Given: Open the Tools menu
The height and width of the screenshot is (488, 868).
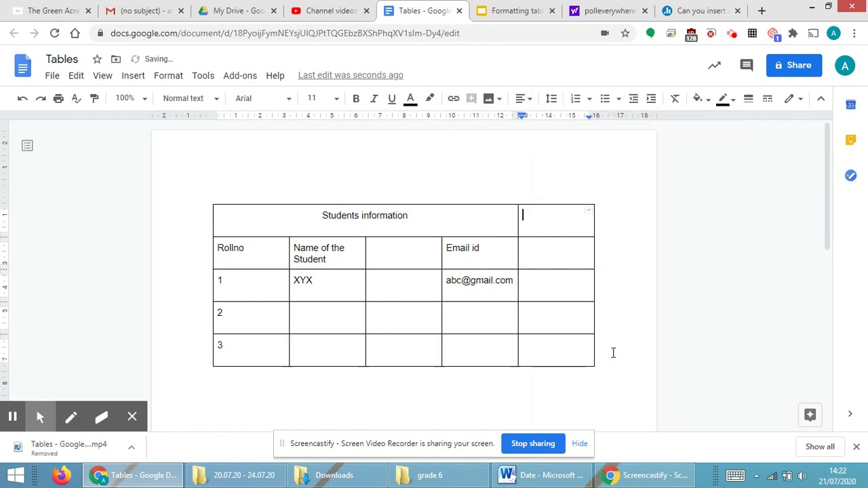Looking at the screenshot, I should click(x=203, y=75).
